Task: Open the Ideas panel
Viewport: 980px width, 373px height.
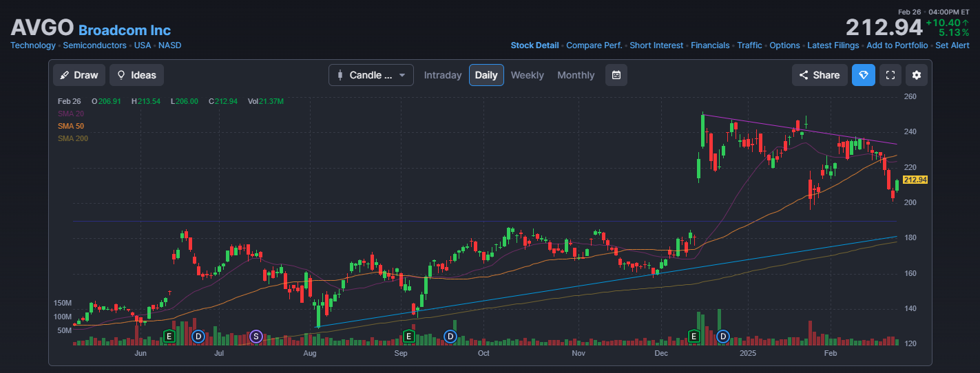Action: [x=136, y=75]
